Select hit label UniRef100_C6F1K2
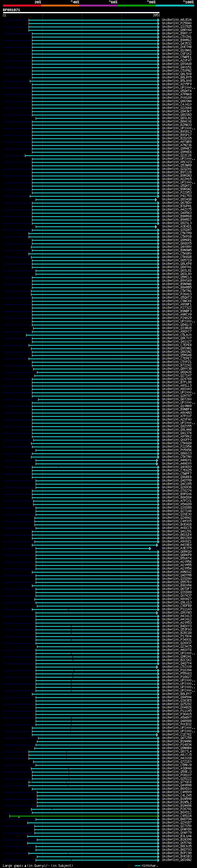Viewport: 197px width, 868px height. click(x=177, y=54)
